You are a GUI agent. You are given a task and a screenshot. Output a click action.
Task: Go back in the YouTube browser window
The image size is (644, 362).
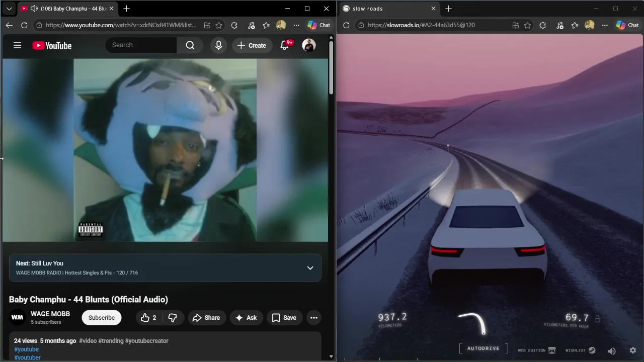pos(9,25)
